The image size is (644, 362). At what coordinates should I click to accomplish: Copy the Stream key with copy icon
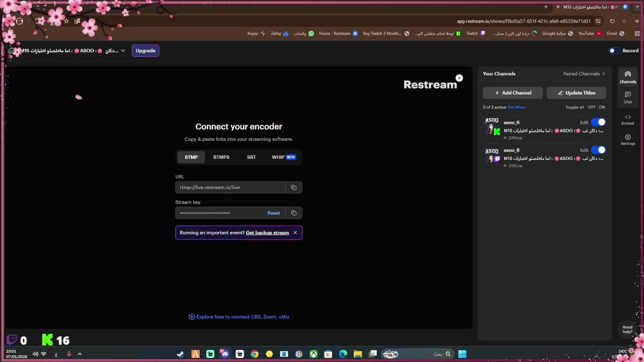294,213
